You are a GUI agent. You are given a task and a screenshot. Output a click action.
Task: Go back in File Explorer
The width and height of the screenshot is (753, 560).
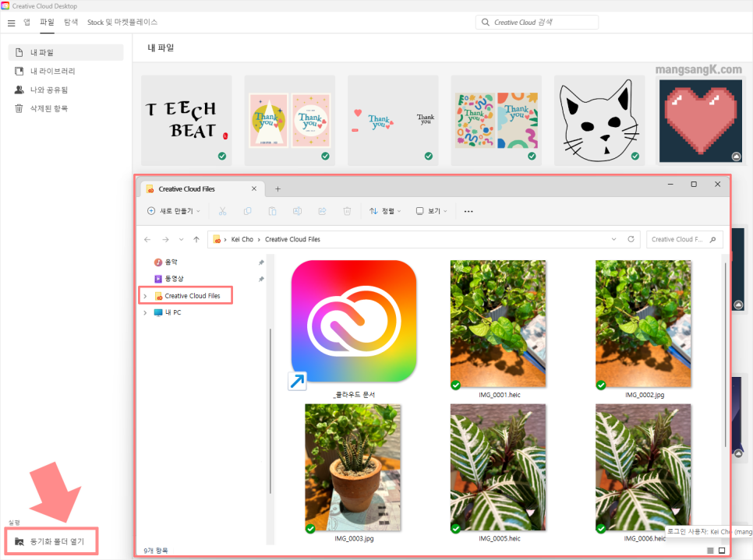click(147, 239)
